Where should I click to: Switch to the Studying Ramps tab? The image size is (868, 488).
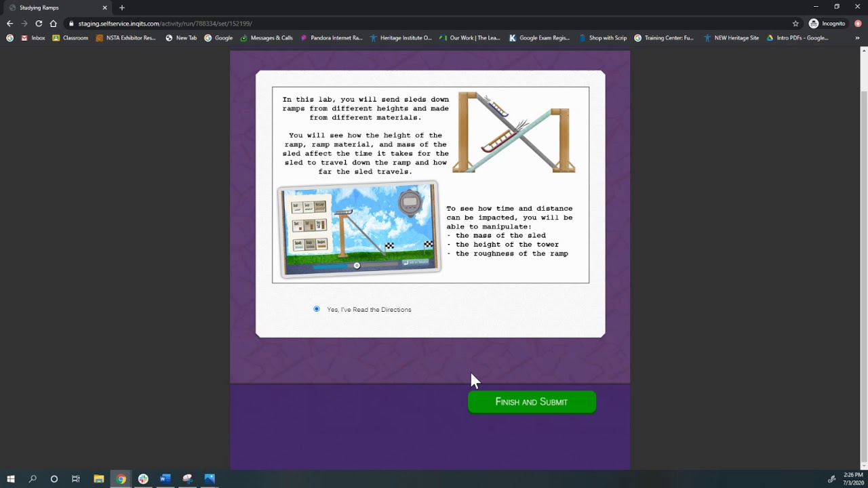[x=58, y=7]
